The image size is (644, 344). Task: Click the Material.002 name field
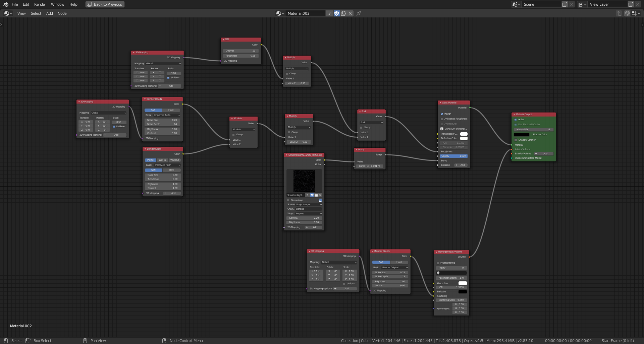point(305,13)
